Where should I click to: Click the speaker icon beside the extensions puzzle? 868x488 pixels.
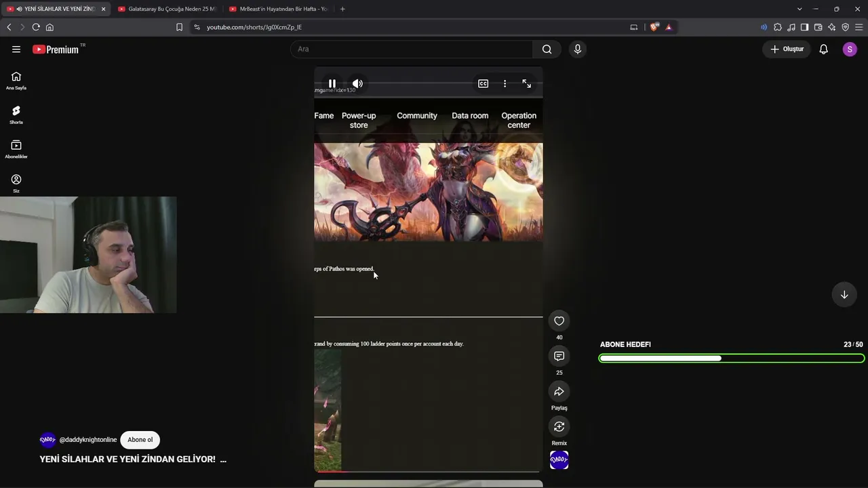coord(764,27)
